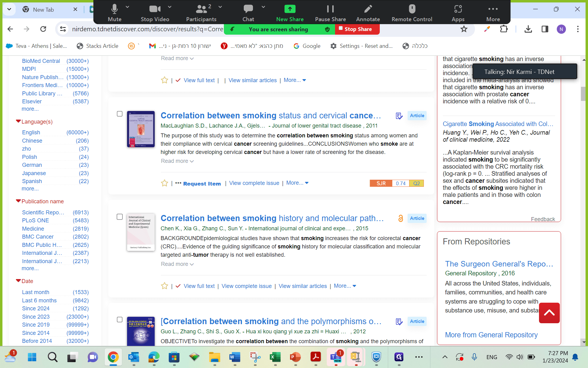Viewport: 588px width, 368px height.
Task: Star the cervical cancer article as favorite
Action: (164, 183)
